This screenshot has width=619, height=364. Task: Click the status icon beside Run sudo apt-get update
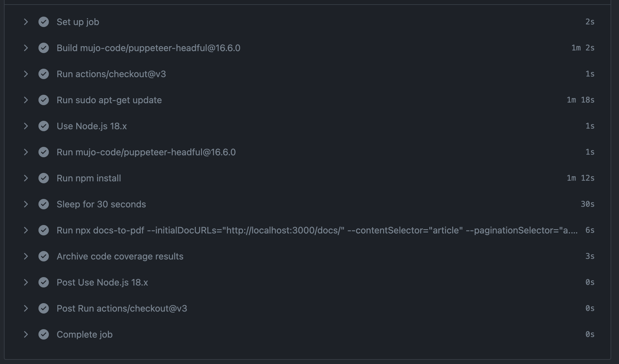[x=44, y=100]
